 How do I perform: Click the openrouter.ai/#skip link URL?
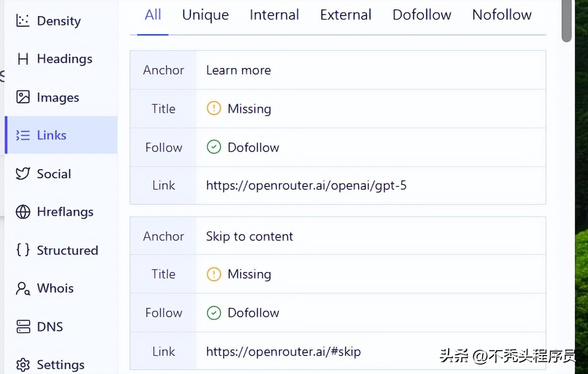pos(283,352)
